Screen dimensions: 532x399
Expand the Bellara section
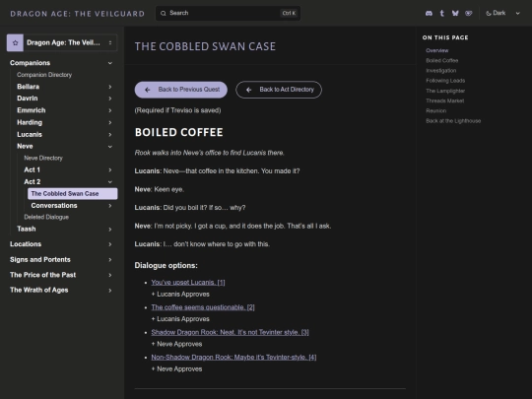tap(64, 87)
